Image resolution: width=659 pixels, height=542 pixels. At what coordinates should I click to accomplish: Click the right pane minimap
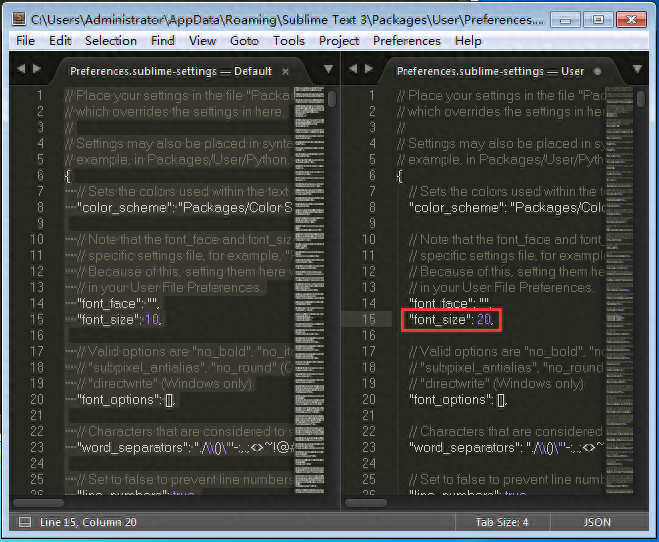[x=619, y=290]
